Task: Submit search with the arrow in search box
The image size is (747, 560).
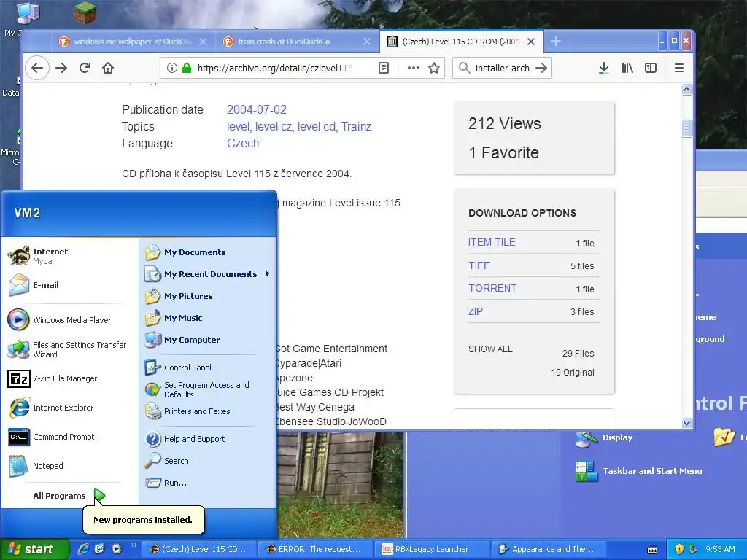Action: click(x=541, y=68)
